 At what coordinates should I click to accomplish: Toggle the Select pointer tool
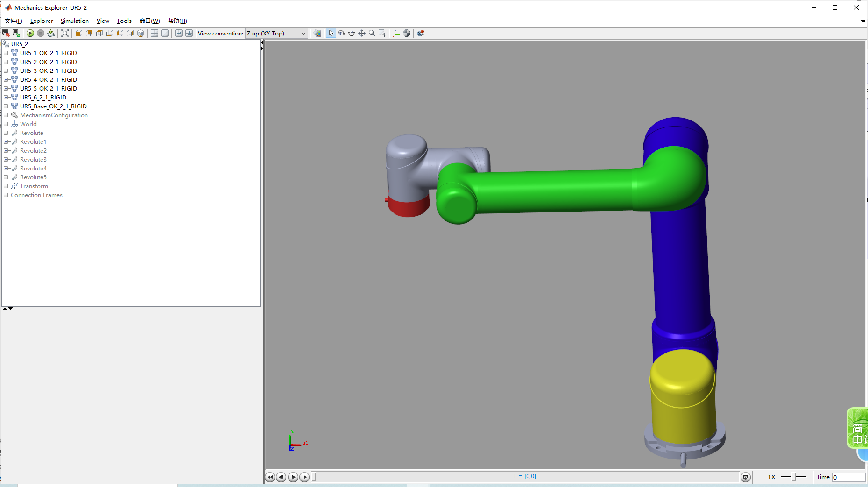(x=331, y=33)
